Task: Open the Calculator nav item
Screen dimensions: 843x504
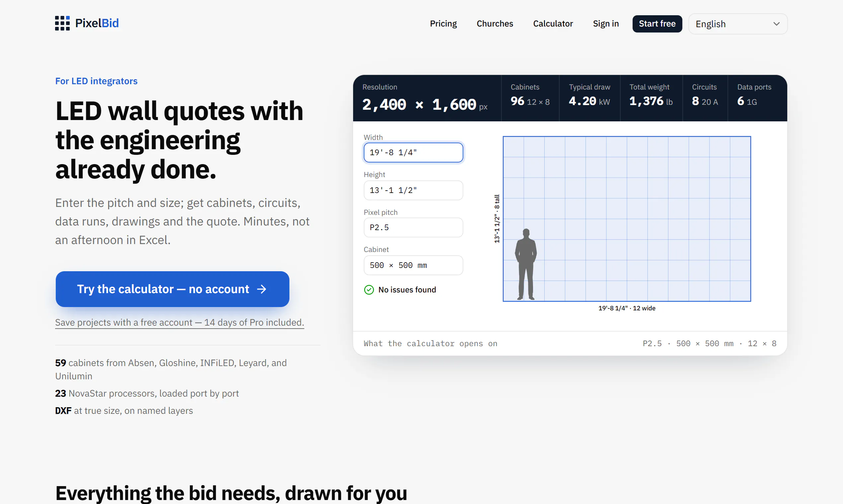Action: click(x=553, y=24)
